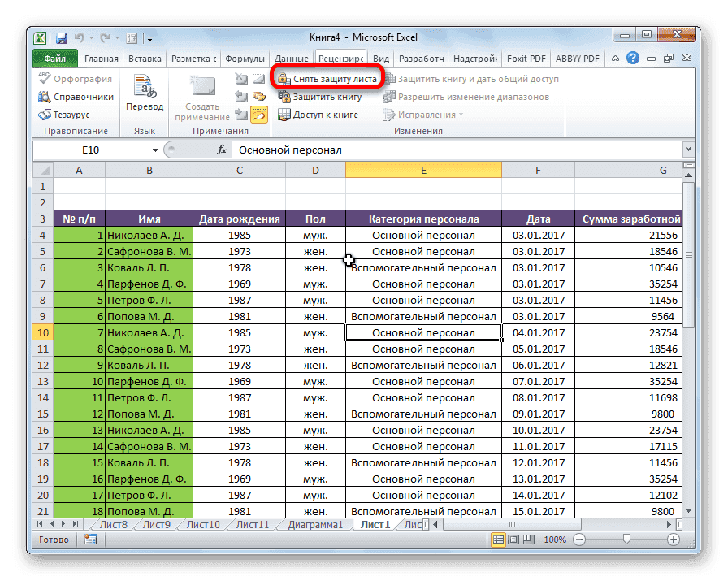Expand the Quick Access Toolbar menu

click(x=149, y=38)
